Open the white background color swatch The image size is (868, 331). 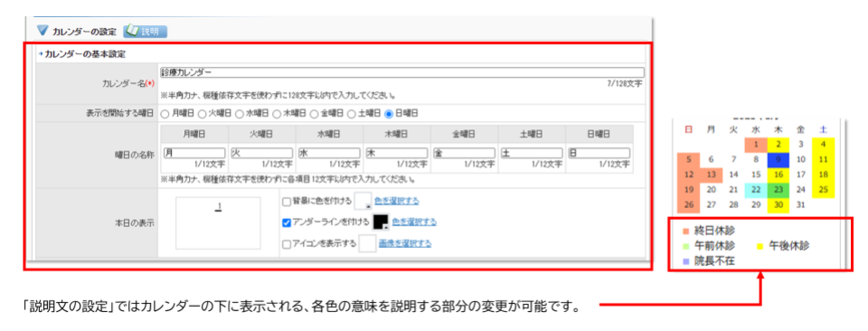tap(363, 201)
